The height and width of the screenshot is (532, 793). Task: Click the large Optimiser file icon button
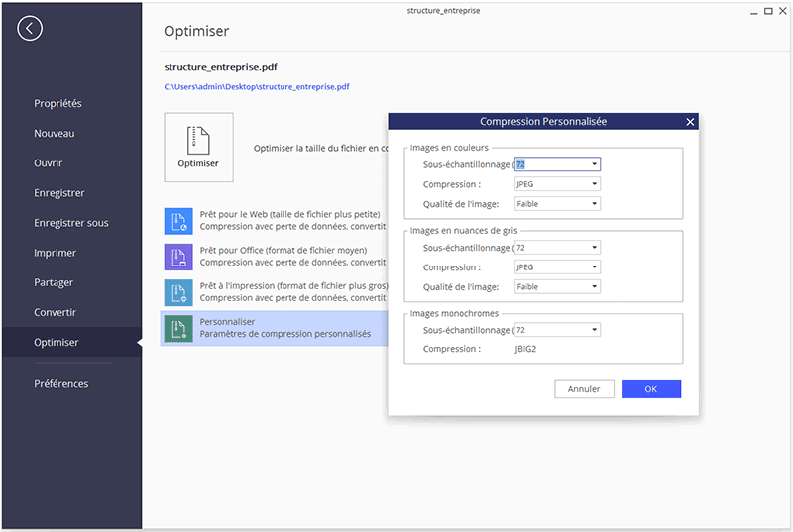coord(198,147)
